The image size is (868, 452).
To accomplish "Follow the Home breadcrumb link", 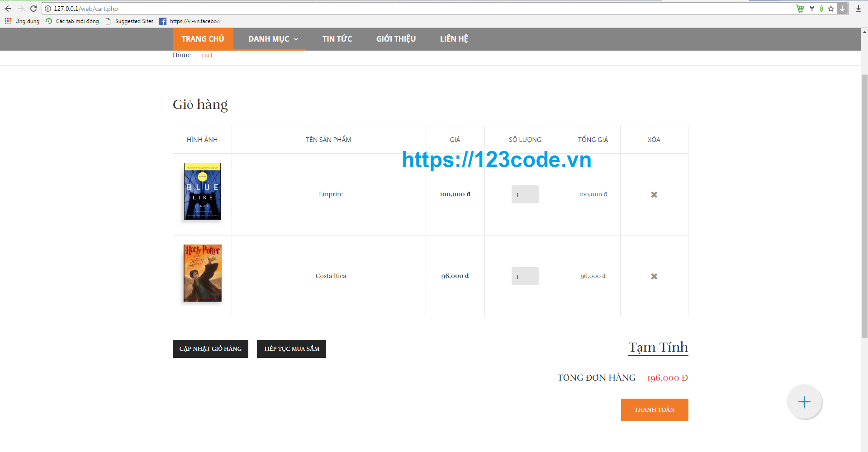I will [181, 55].
